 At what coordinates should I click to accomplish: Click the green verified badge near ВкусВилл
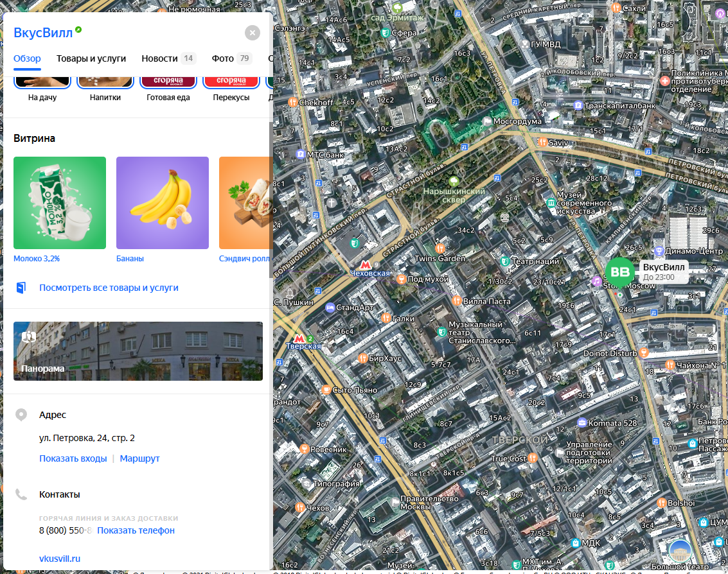(x=78, y=30)
